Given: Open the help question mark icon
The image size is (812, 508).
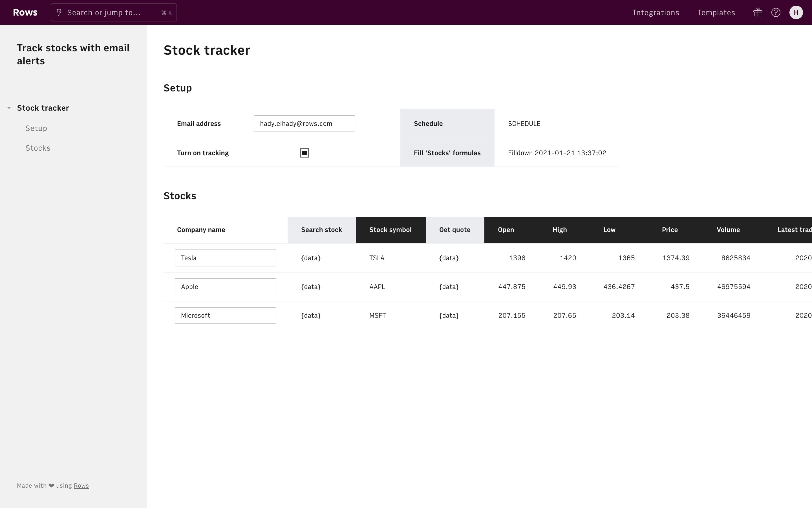Looking at the screenshot, I should 776,12.
